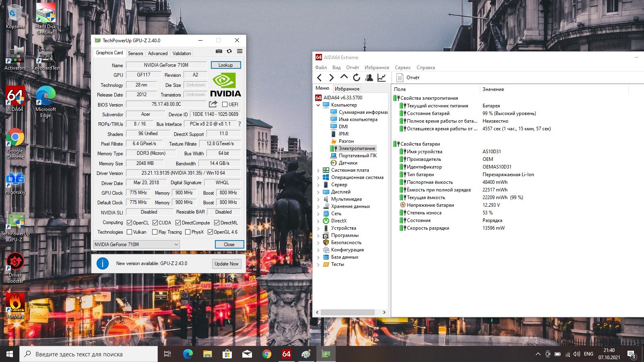Click the Update Now button
The image size is (644, 362).
(x=226, y=264)
